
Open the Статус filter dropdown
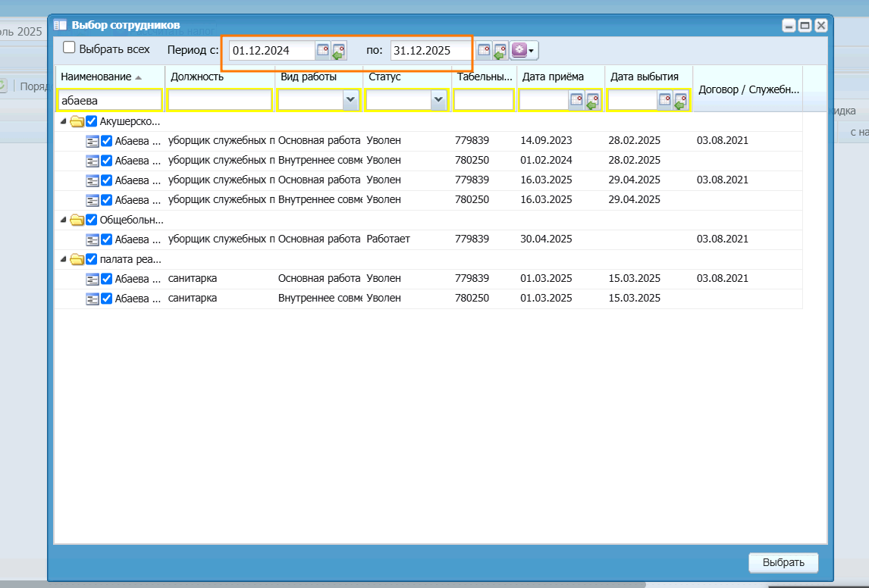438,100
